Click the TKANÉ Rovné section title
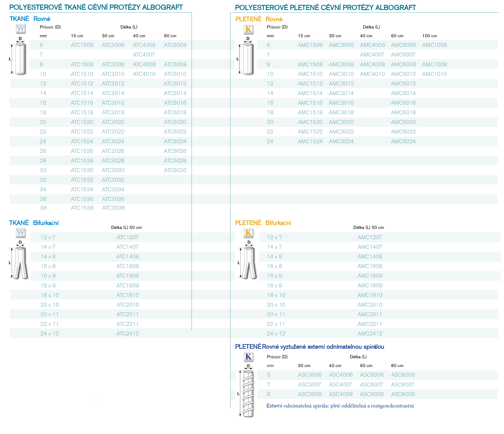The height and width of the screenshot is (434, 504). coord(30,19)
